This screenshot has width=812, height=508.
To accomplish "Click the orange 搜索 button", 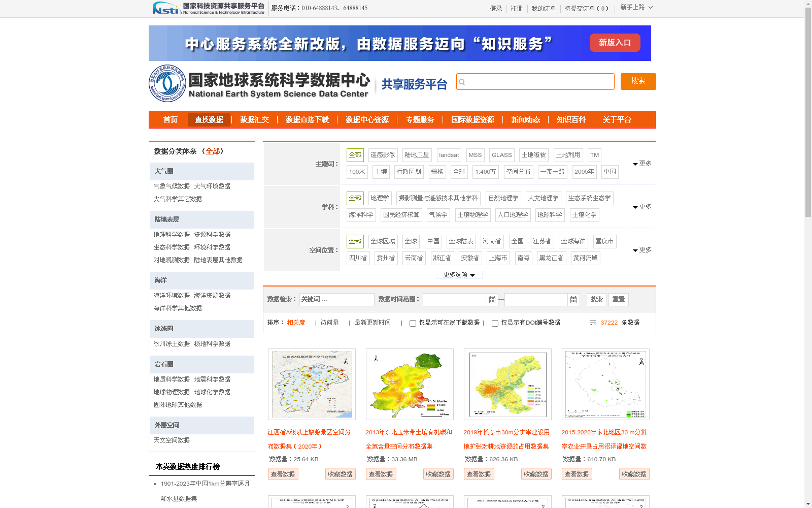I will coord(638,81).
